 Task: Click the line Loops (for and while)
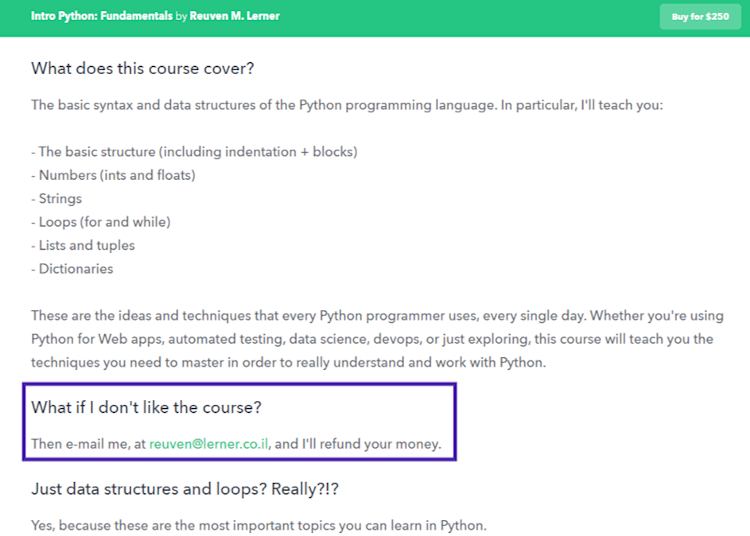(101, 222)
